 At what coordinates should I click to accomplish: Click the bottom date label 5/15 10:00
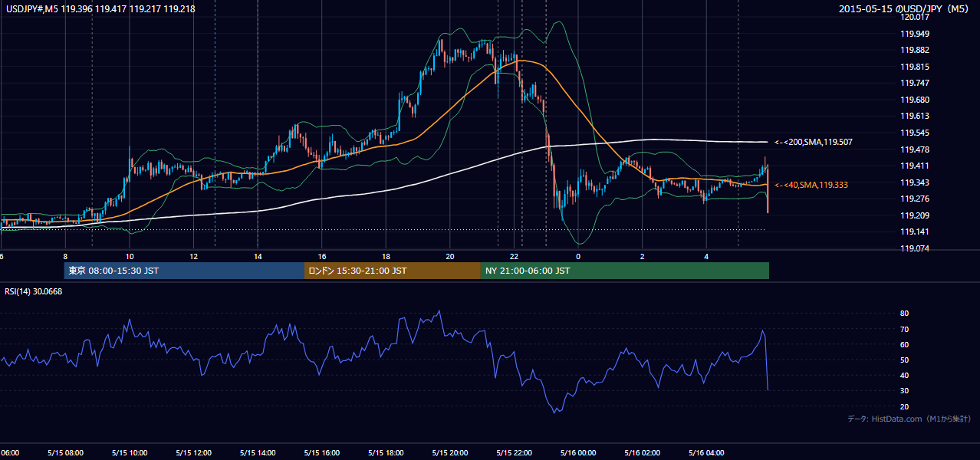[x=129, y=452]
